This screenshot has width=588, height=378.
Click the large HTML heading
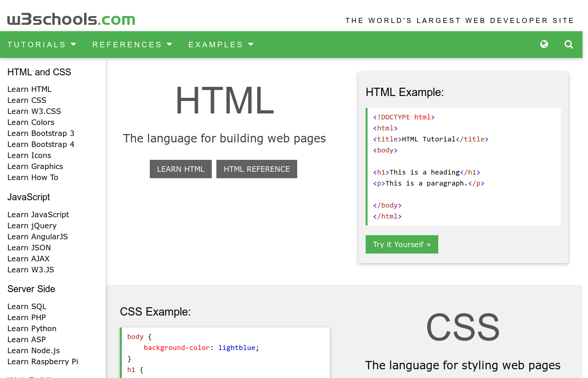click(225, 100)
